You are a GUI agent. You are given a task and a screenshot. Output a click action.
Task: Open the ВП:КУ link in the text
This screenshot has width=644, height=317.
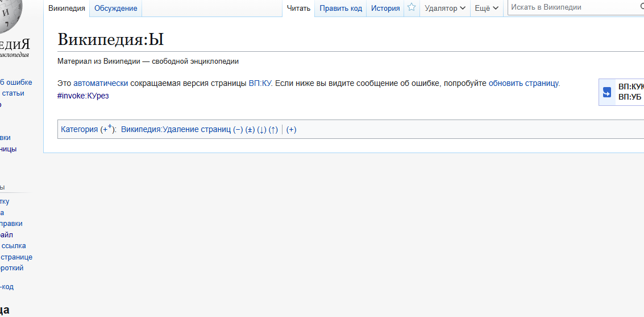(260, 84)
